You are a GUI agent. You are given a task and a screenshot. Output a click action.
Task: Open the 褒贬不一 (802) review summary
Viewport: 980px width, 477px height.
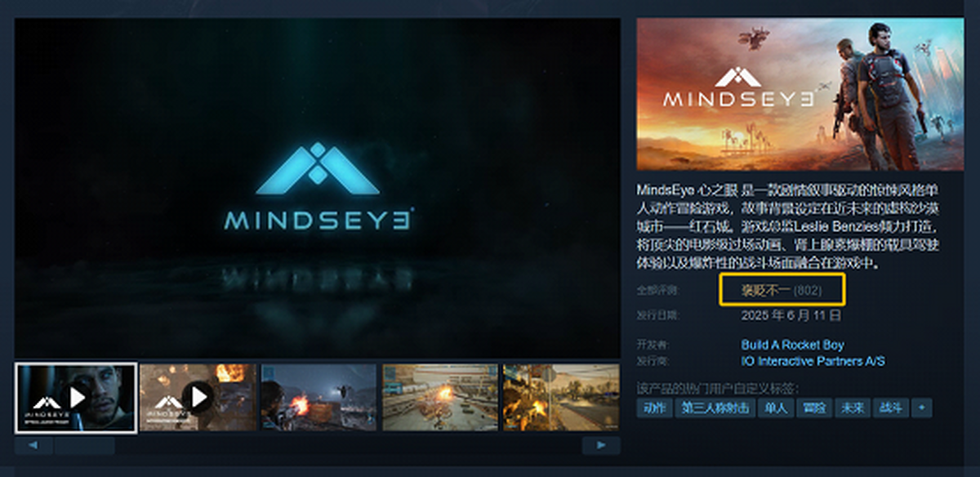[x=781, y=290]
